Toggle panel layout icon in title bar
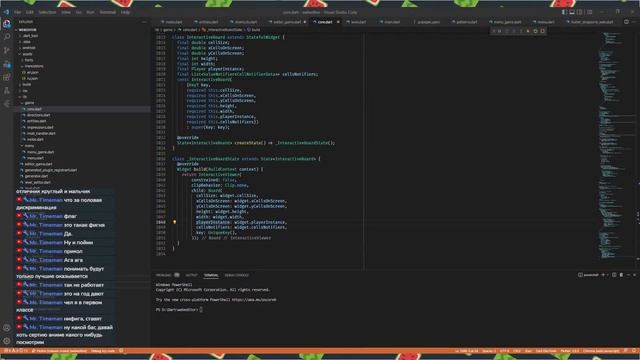Viewport: 640px width, 360px height. coord(572,12)
